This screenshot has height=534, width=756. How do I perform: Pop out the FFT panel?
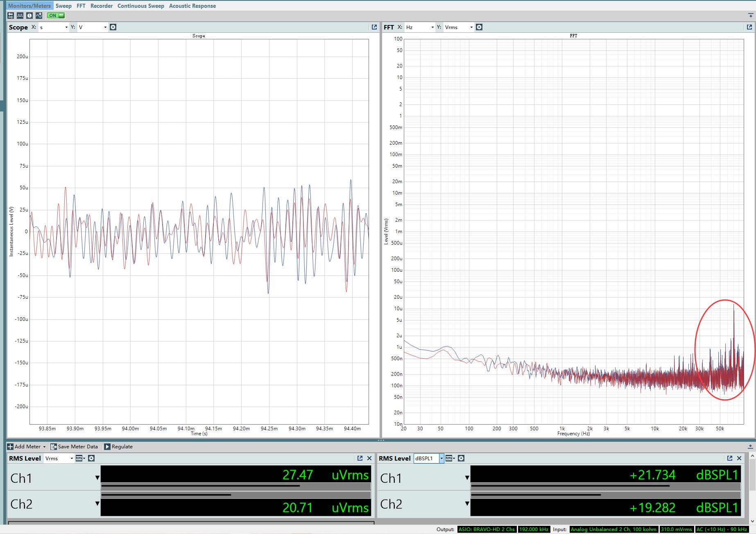click(x=749, y=27)
